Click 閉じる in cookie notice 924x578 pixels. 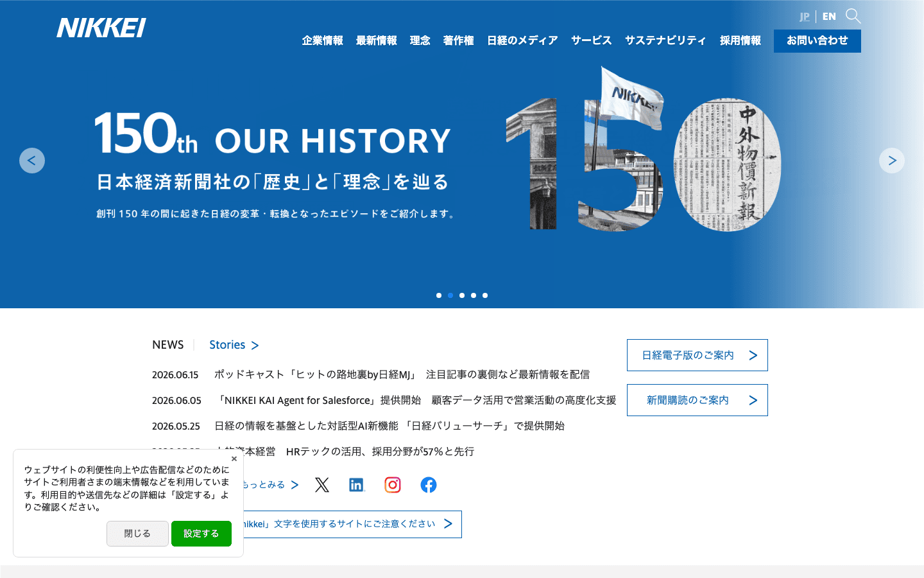tap(137, 534)
